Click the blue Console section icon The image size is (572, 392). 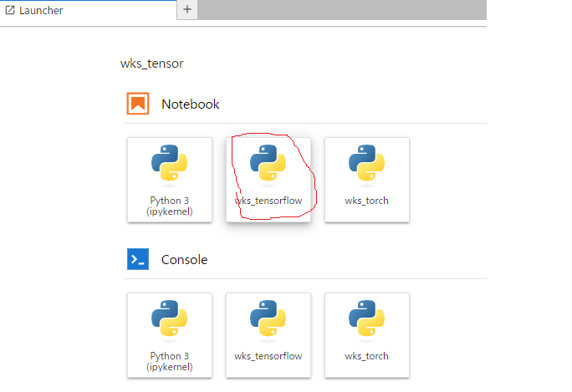[x=138, y=259]
